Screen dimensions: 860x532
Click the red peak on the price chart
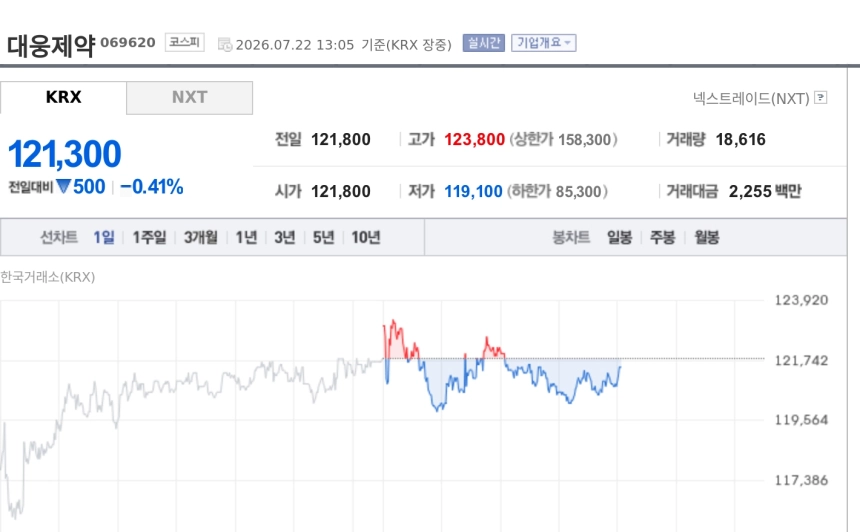(x=393, y=321)
